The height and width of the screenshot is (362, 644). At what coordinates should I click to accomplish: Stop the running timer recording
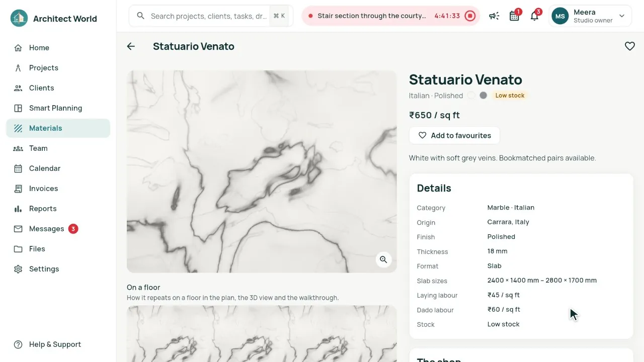click(470, 16)
